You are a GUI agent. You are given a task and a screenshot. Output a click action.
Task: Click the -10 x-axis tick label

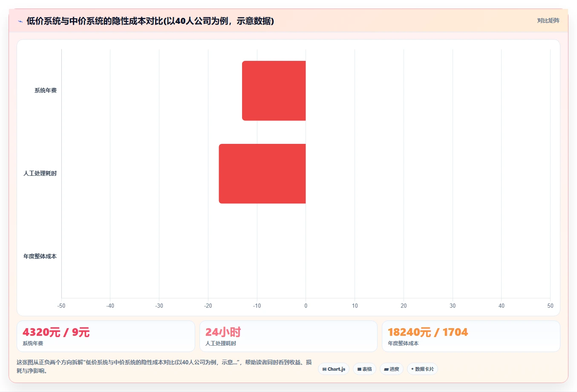pos(257,306)
